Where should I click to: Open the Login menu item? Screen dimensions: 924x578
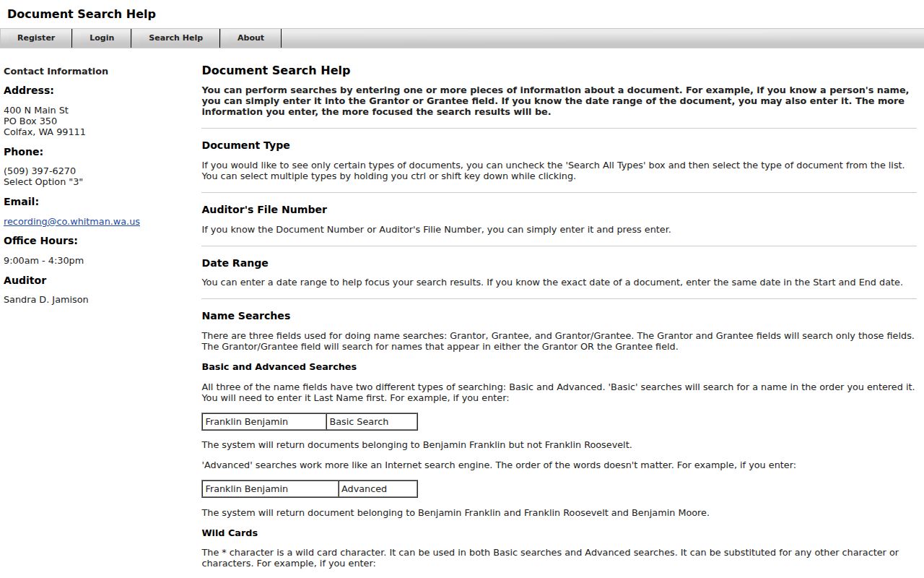(102, 38)
